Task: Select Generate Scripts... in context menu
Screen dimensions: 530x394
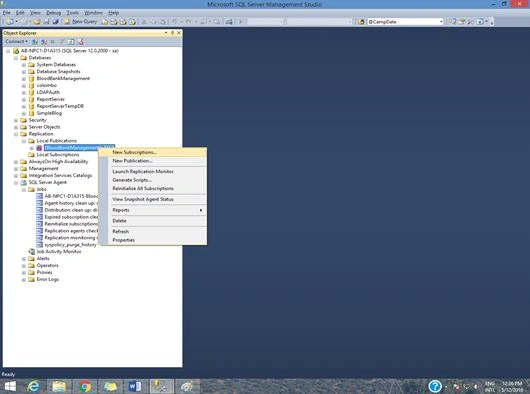Action: (153, 180)
